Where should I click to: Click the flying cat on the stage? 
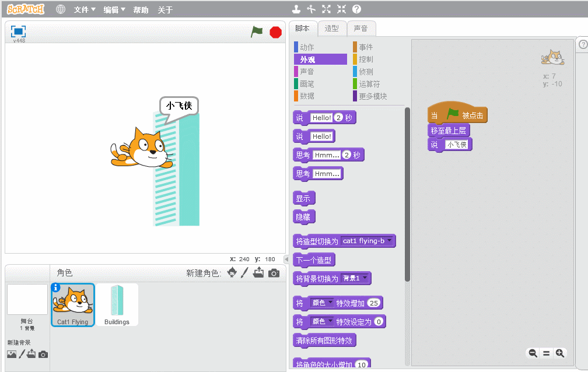point(142,148)
